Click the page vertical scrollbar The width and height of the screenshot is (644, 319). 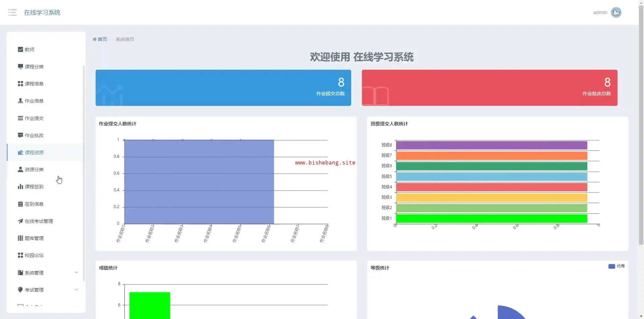pyautogui.click(x=641, y=134)
